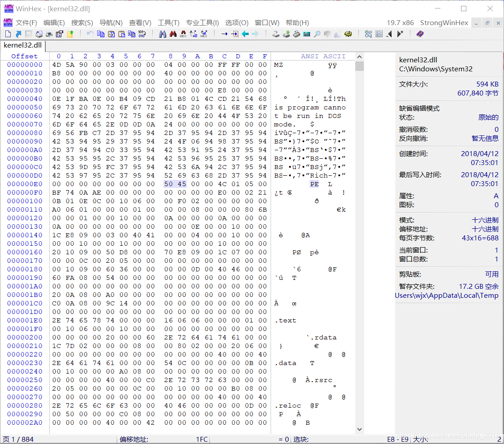Open the 帮助(H) menu
Viewport: 504px width, 444px height.
(297, 22)
